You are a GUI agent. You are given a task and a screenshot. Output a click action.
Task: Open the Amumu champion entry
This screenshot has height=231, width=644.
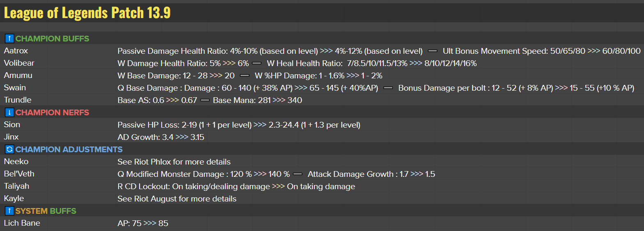point(18,75)
